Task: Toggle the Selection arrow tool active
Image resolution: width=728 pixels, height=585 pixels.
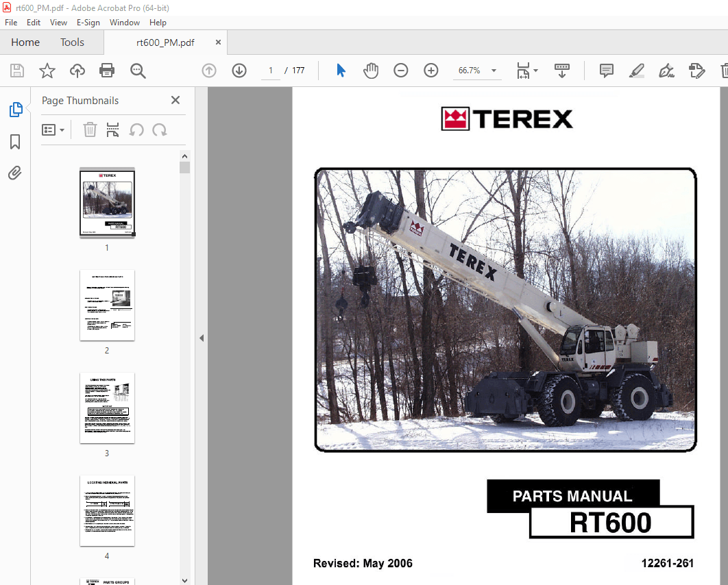Action: (341, 71)
